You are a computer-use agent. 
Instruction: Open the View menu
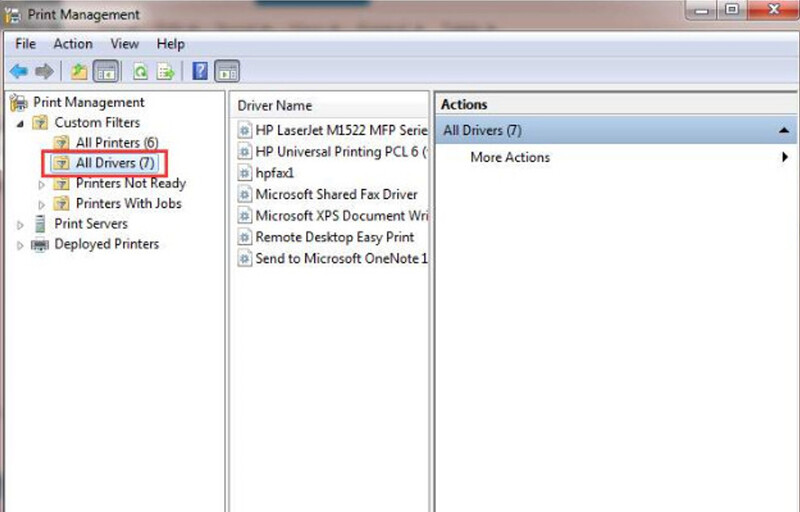(124, 44)
